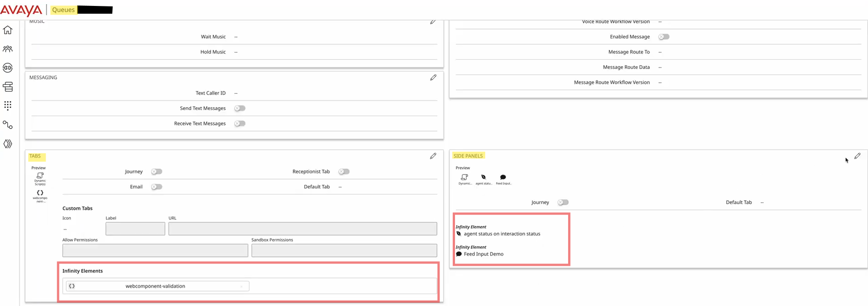
Task: Click the third sidebar icon below Users
Action: [8, 68]
